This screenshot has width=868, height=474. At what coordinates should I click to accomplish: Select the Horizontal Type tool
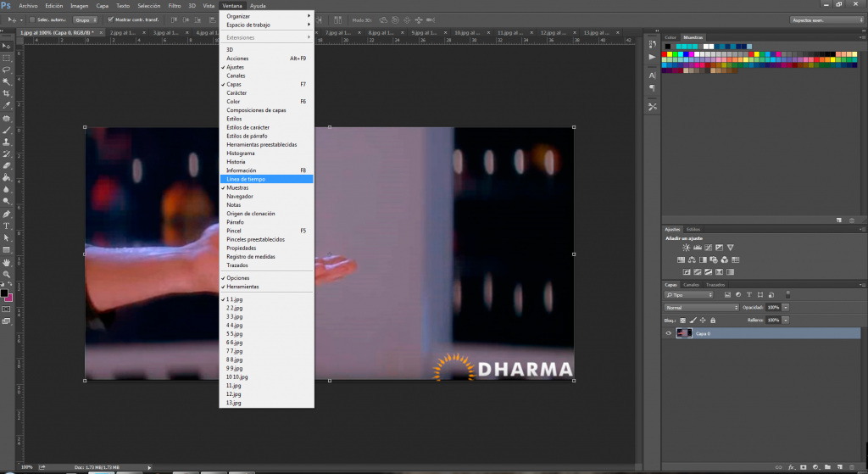[7, 226]
